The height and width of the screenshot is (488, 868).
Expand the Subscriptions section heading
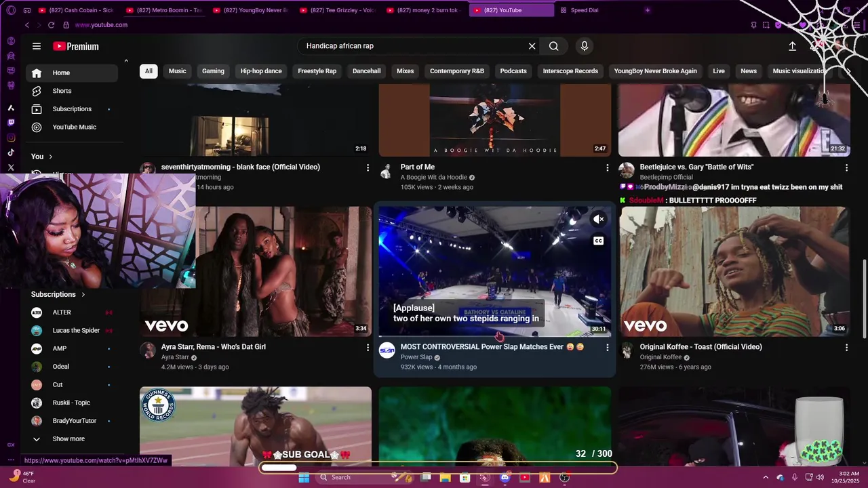tap(58, 294)
